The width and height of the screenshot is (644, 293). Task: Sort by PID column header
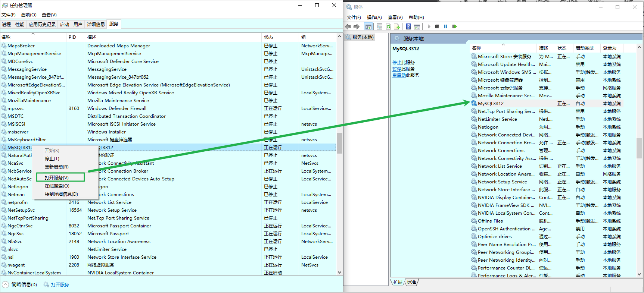76,37
